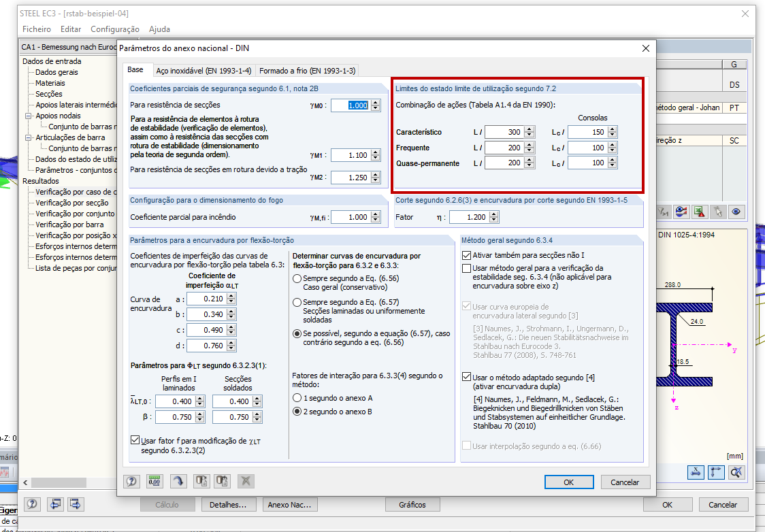Open the Ficheiro menu

click(x=37, y=29)
